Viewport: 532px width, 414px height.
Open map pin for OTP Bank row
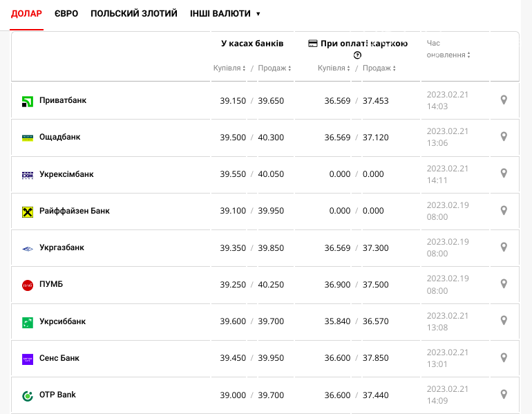[504, 395]
